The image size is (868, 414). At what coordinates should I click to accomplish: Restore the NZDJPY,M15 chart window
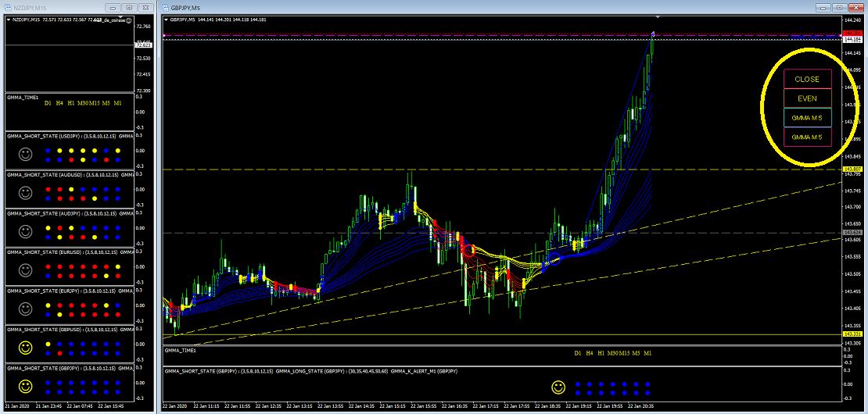coord(129,8)
